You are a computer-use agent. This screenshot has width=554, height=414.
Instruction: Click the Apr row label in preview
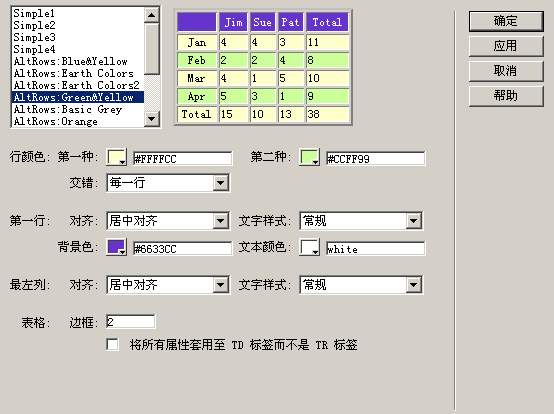pyautogui.click(x=197, y=96)
